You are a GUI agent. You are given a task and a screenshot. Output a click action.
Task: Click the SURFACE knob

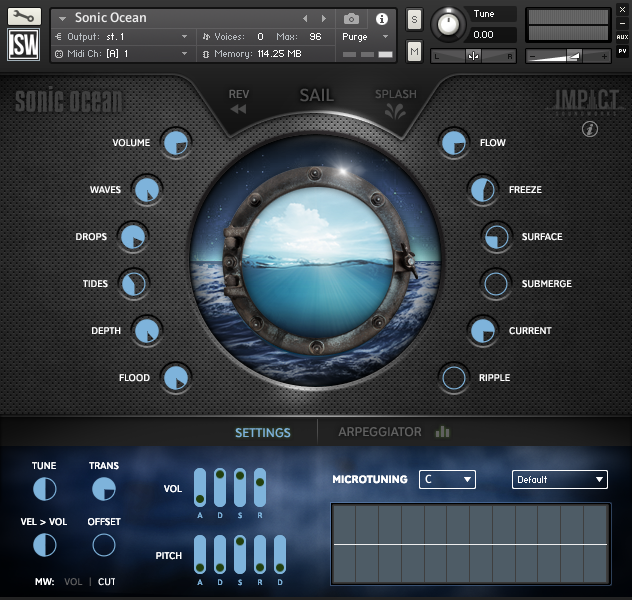(x=496, y=237)
